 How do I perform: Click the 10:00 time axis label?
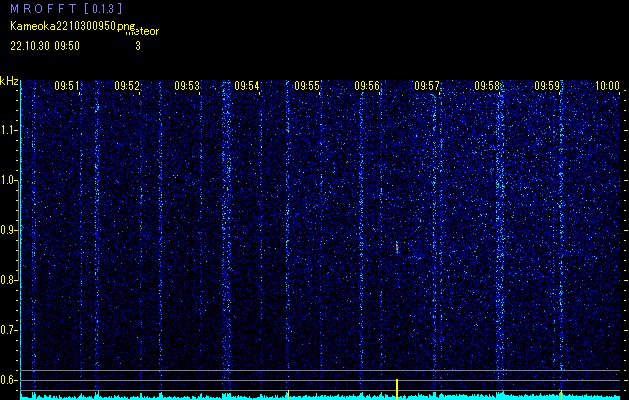coord(607,85)
